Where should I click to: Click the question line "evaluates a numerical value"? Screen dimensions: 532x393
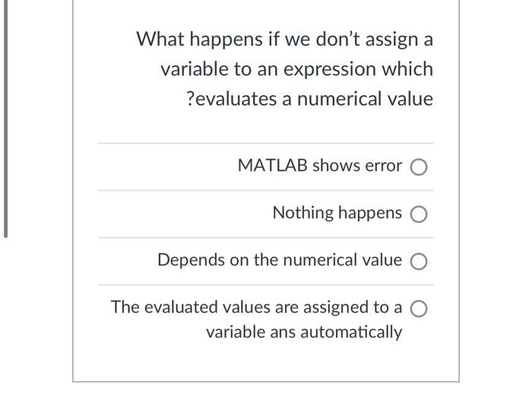[314, 99]
